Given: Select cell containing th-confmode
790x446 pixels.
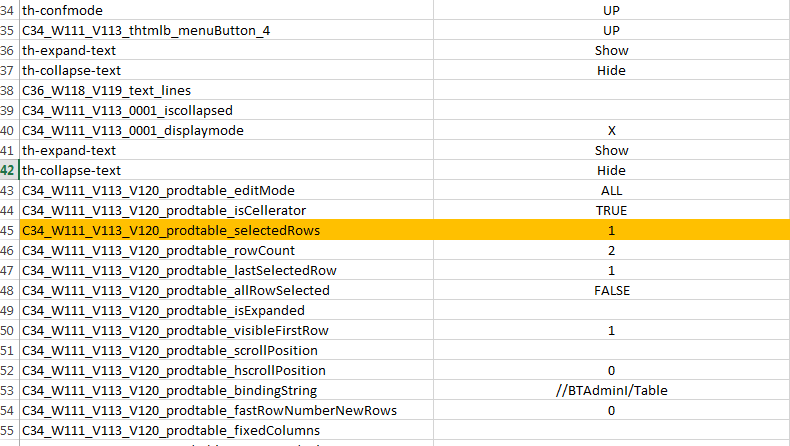Looking at the screenshot, I should 226,10.
